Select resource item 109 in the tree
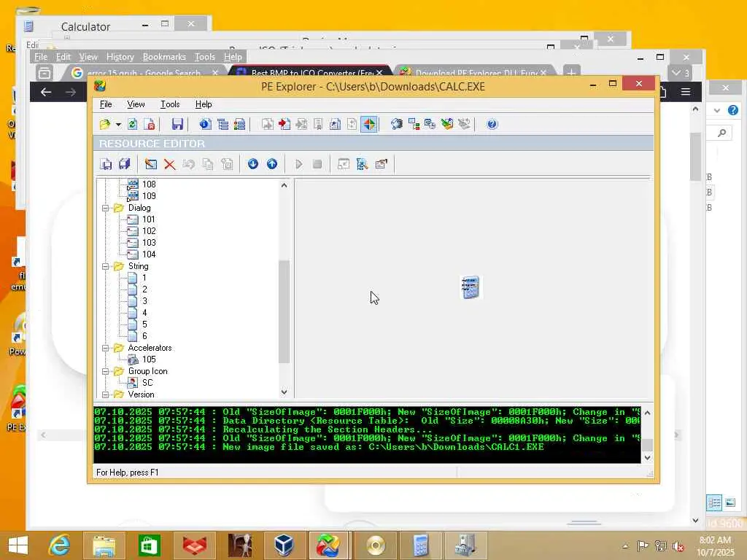The width and height of the screenshot is (747, 560). [x=149, y=196]
